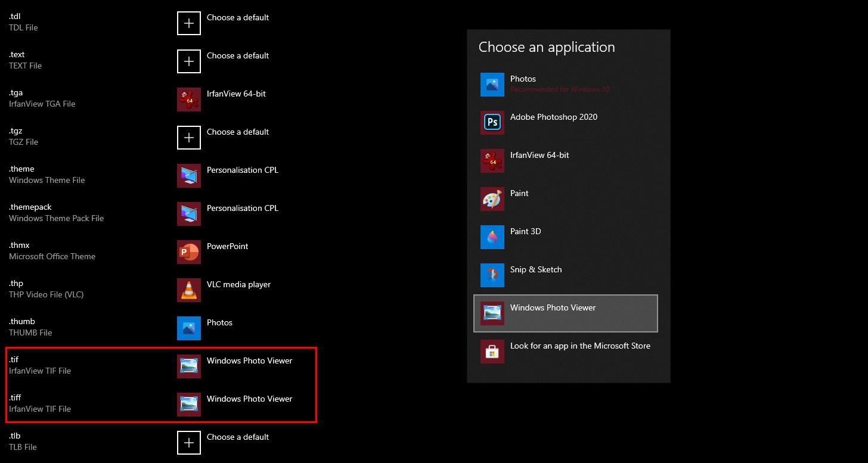868x463 pixels.
Task: Click the plus icon for .tlb file type
Action: pos(189,443)
